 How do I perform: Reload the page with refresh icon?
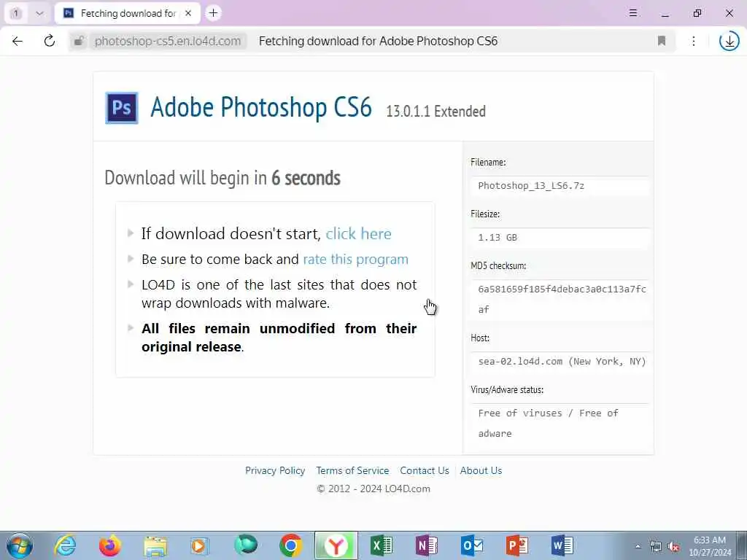pyautogui.click(x=49, y=41)
